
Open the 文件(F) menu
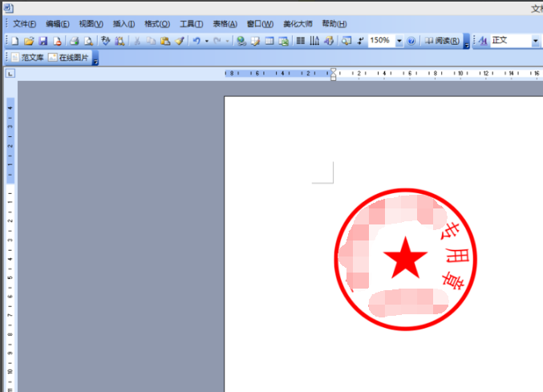(25, 24)
